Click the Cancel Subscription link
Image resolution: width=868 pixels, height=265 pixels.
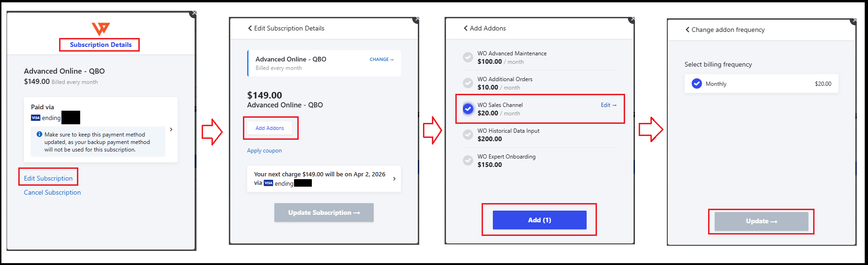point(53,192)
